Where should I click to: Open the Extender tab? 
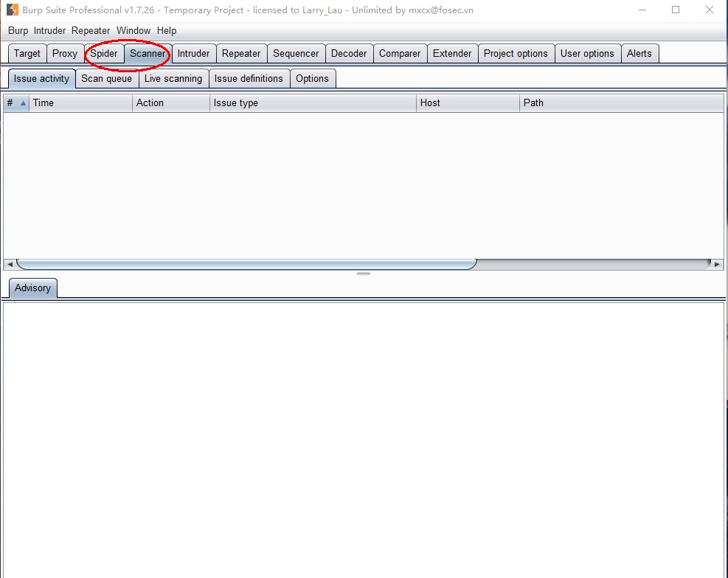(451, 53)
